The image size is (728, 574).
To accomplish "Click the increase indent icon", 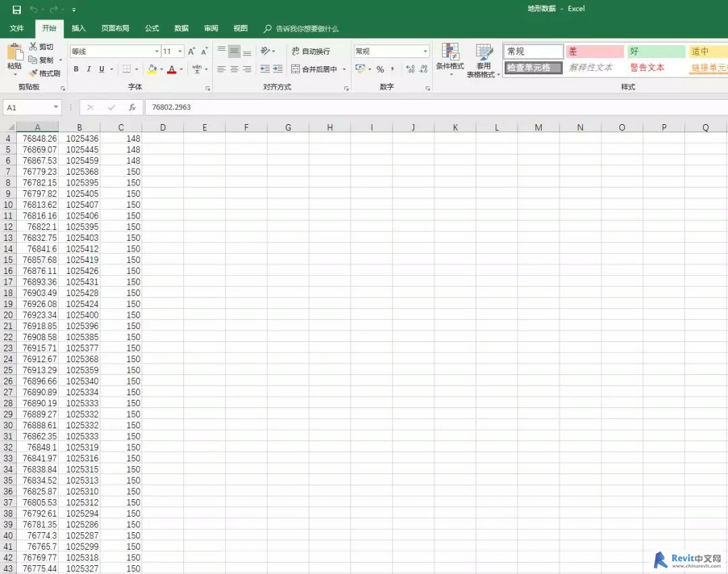I will pyautogui.click(x=278, y=69).
